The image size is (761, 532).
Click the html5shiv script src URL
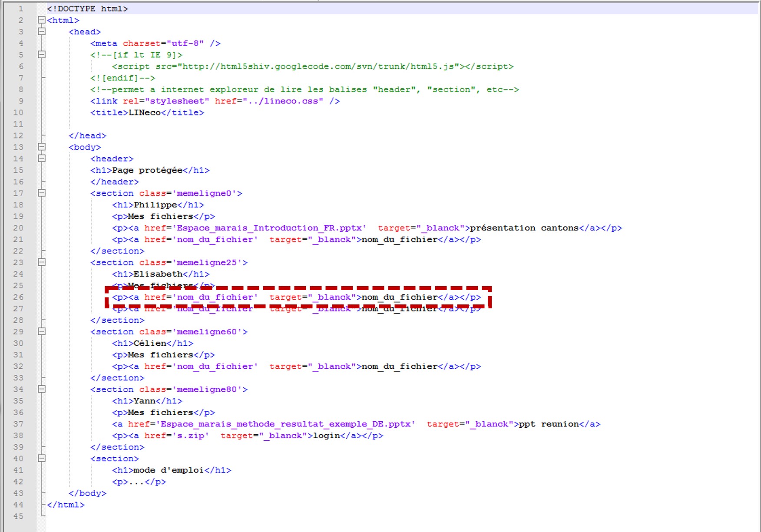click(x=318, y=66)
